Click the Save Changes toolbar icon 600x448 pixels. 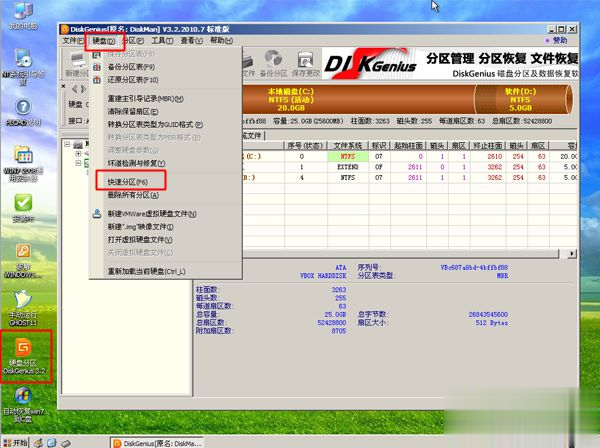tap(305, 64)
